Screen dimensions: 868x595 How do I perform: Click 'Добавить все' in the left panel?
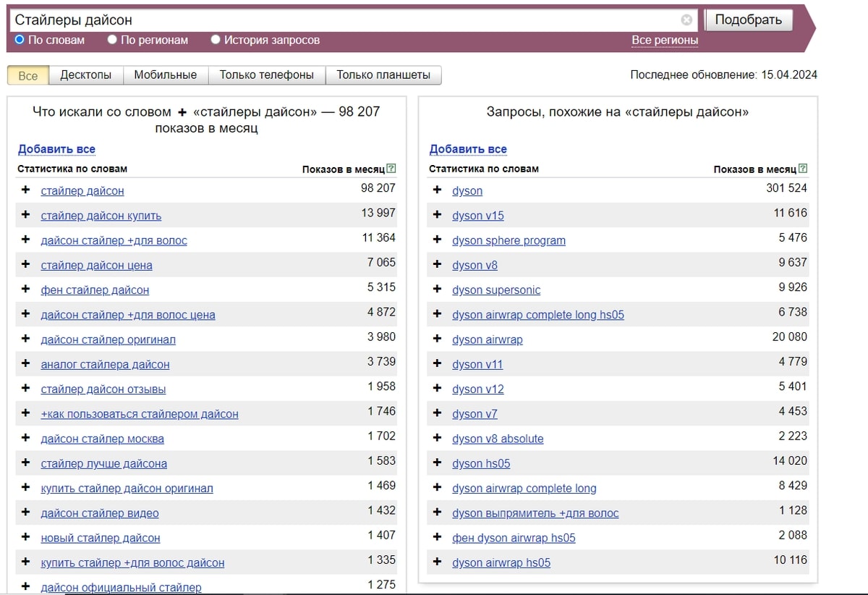tap(56, 149)
